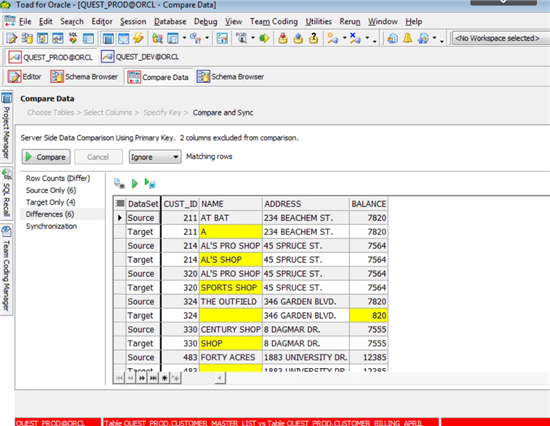The image size is (550, 426).
Task: Click the last record navigator button below the grid
Action: pyautogui.click(x=153, y=378)
